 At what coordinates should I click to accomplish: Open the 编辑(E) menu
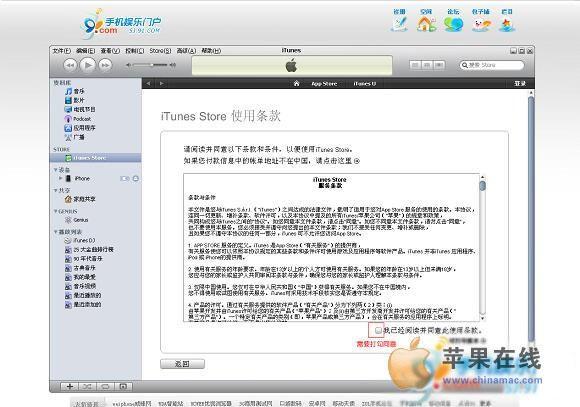pos(85,51)
